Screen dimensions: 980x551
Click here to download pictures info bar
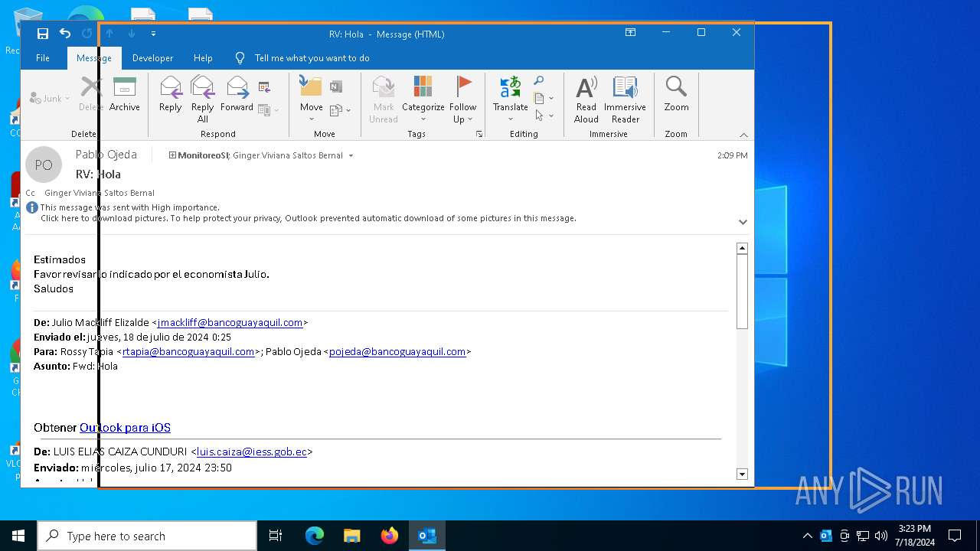pos(308,218)
